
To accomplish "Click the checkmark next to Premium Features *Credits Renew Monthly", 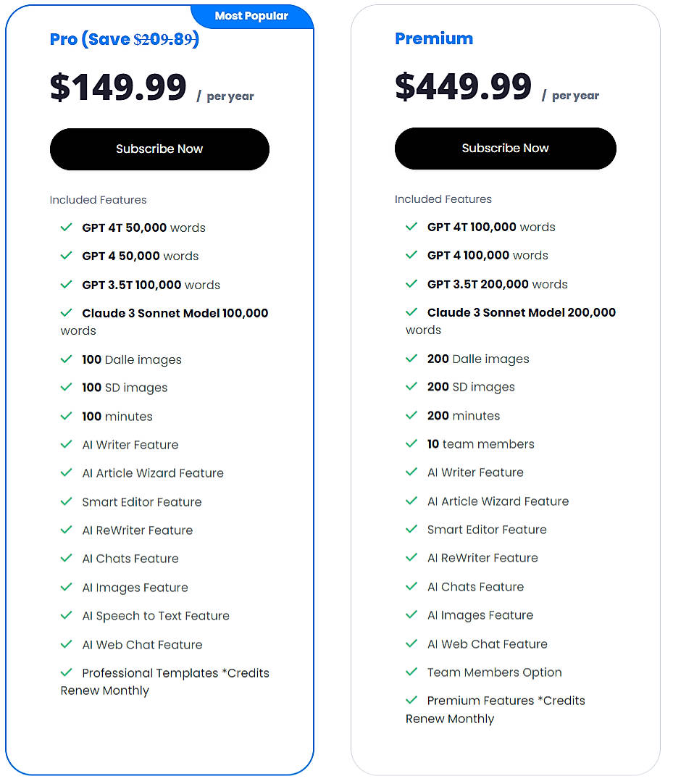I will coord(411,701).
